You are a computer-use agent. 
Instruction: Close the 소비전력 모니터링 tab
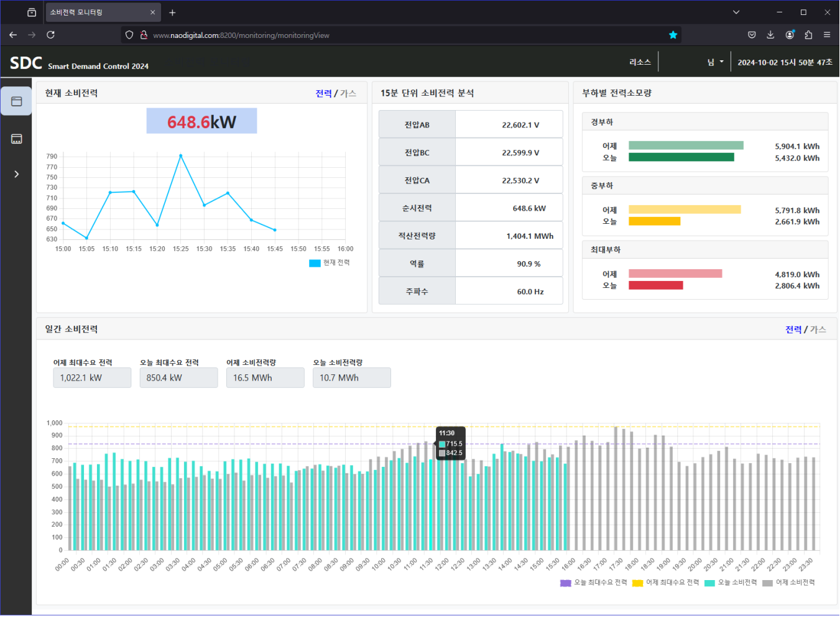coord(152,12)
